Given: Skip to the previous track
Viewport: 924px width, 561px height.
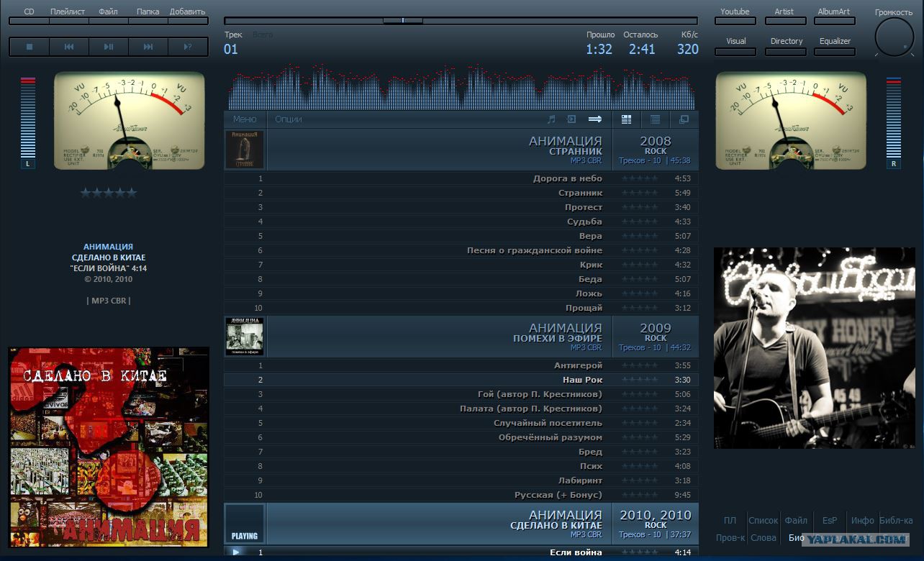Looking at the screenshot, I should [x=69, y=47].
